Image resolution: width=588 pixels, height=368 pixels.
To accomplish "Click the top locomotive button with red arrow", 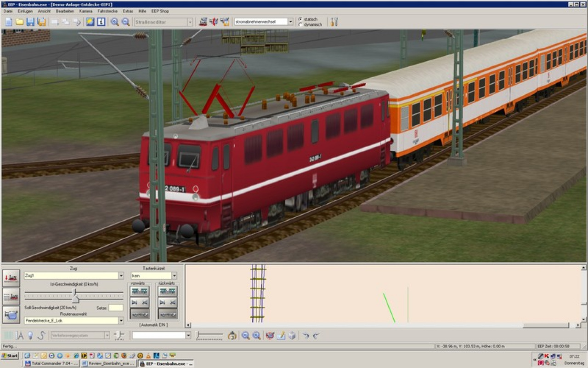I will coord(11,278).
